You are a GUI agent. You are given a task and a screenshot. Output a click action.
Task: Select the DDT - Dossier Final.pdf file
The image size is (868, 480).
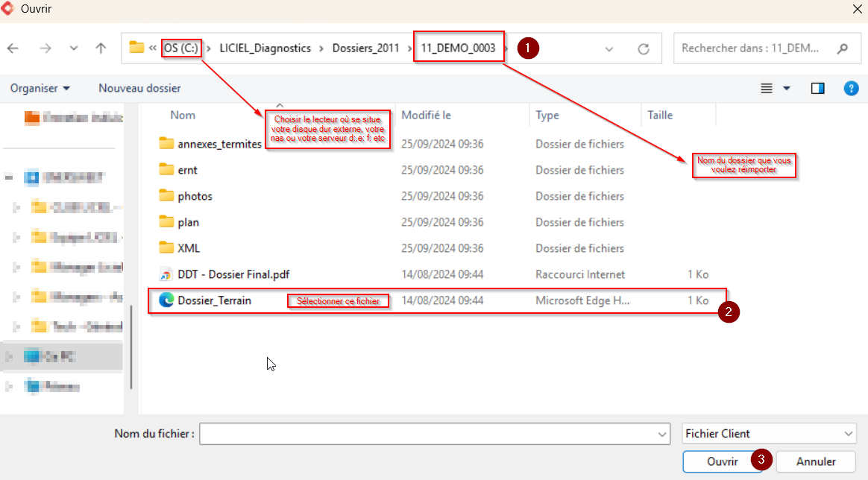coord(234,274)
